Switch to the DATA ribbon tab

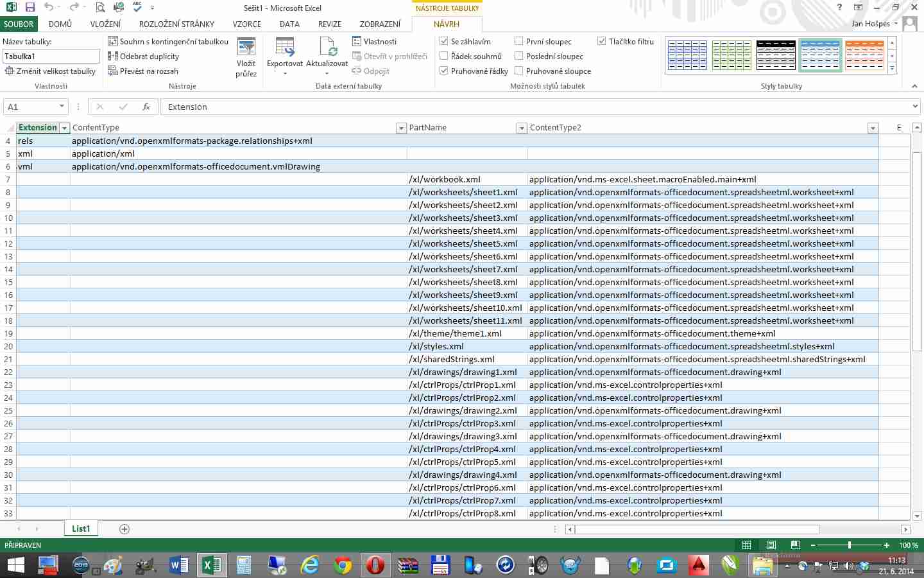[289, 24]
